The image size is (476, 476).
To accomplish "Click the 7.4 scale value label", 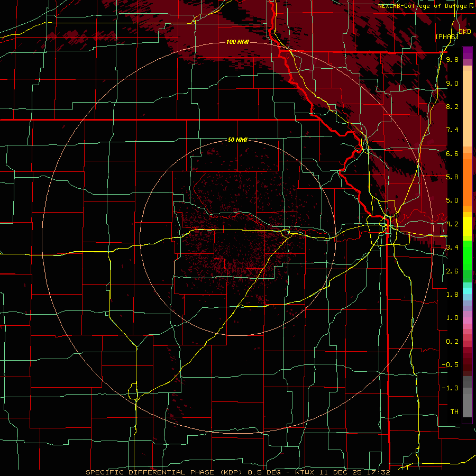I will (x=452, y=130).
